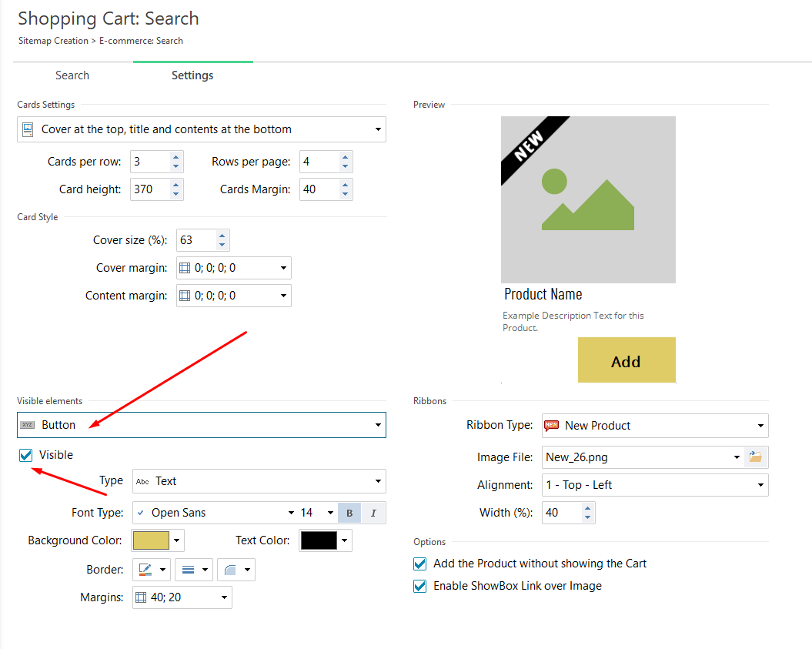Click the Add button in preview

(x=627, y=360)
